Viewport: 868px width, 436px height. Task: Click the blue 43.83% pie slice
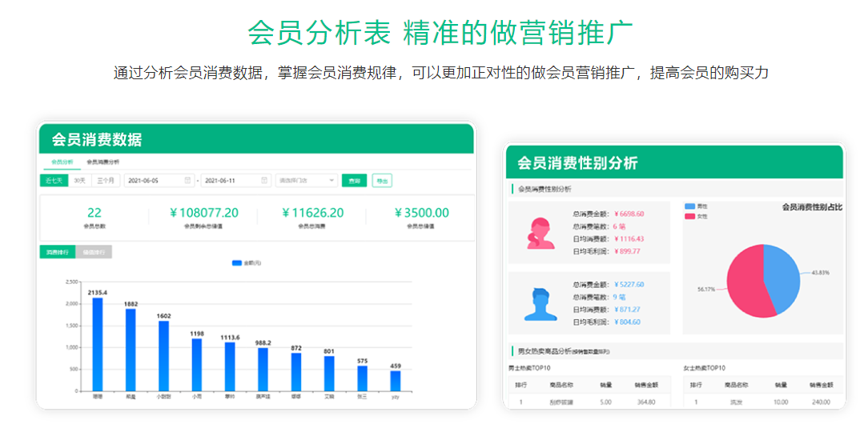coord(783,277)
